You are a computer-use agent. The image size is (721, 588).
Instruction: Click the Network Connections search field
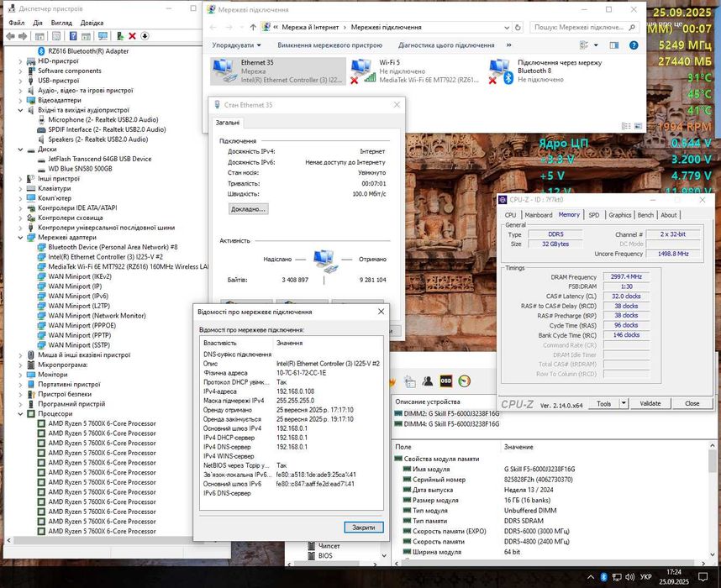point(584,27)
